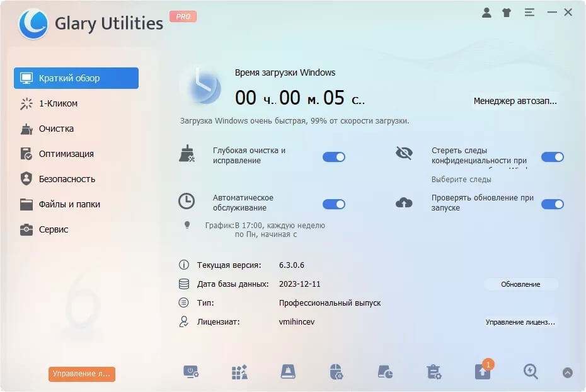This screenshot has width=586, height=392.
Task: Click the list icon beside Тип
Action: (183, 303)
